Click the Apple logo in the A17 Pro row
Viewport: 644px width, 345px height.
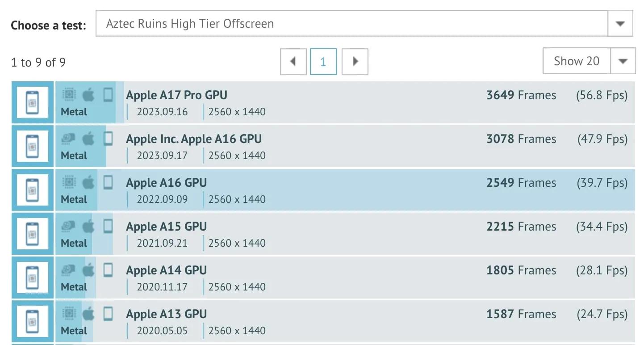88,95
